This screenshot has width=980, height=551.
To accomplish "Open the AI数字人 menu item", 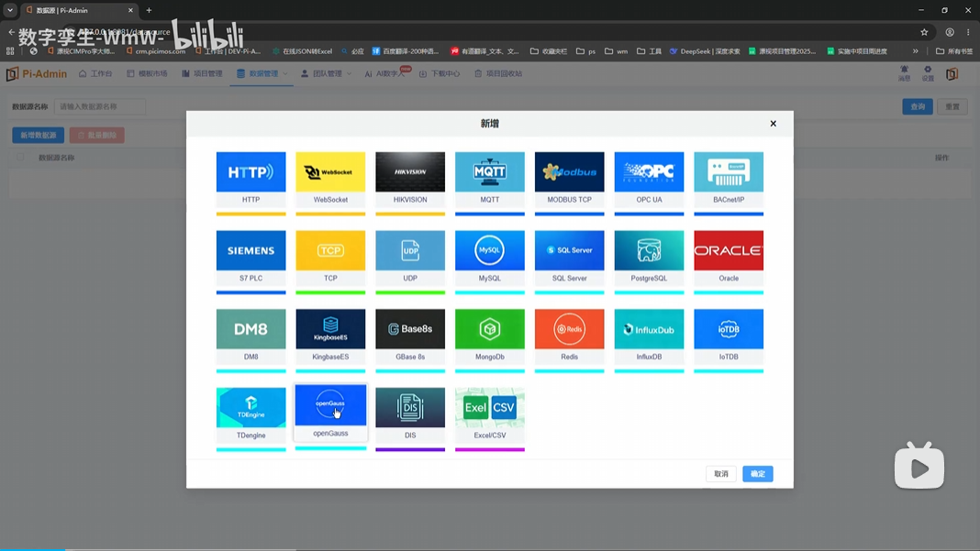I will click(x=385, y=73).
